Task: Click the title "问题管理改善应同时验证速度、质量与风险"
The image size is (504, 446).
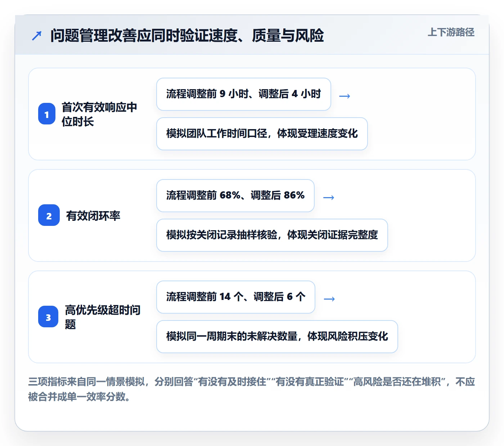Action: 187,36
